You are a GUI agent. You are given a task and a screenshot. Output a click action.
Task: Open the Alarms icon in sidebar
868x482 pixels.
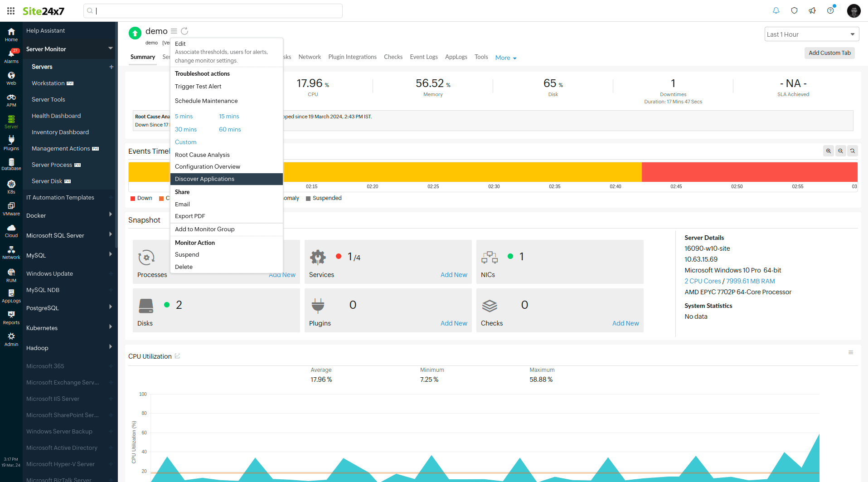coord(11,56)
